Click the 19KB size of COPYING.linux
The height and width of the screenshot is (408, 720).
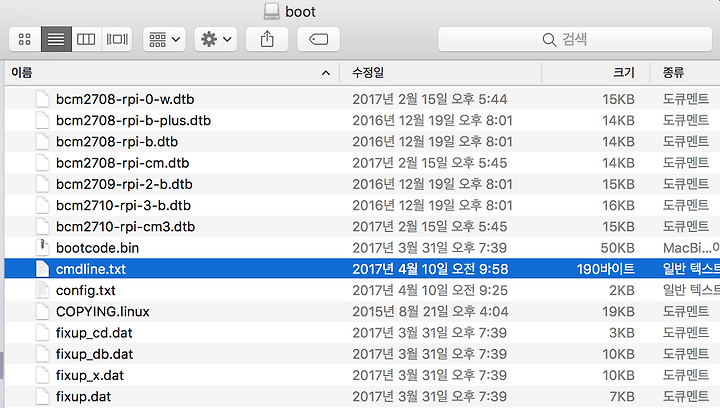point(619,312)
